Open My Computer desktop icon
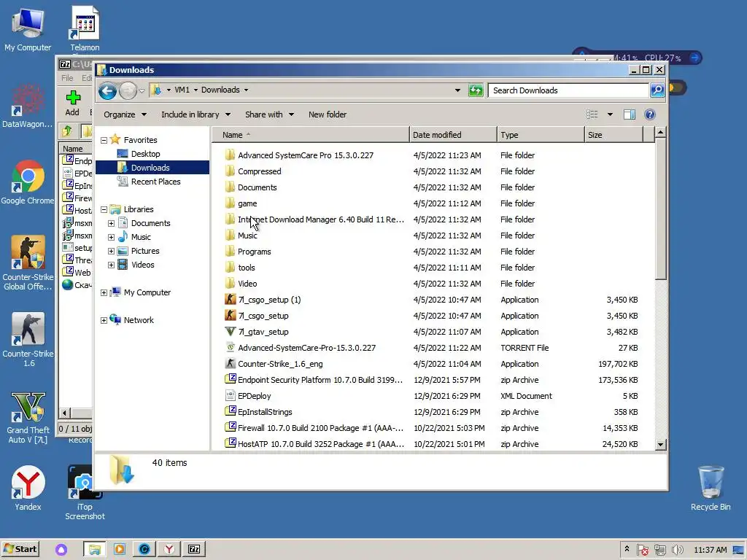Viewport: 747px width, 560px height. tap(28, 29)
